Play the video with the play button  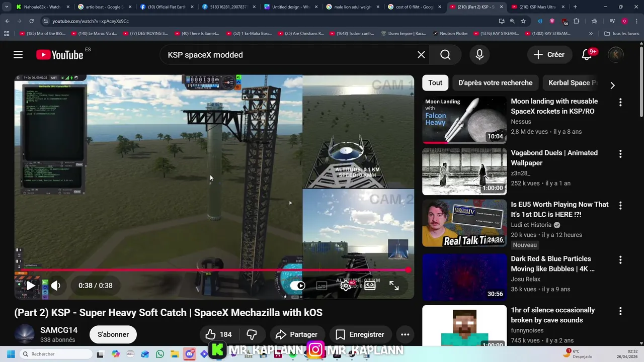pyautogui.click(x=31, y=286)
